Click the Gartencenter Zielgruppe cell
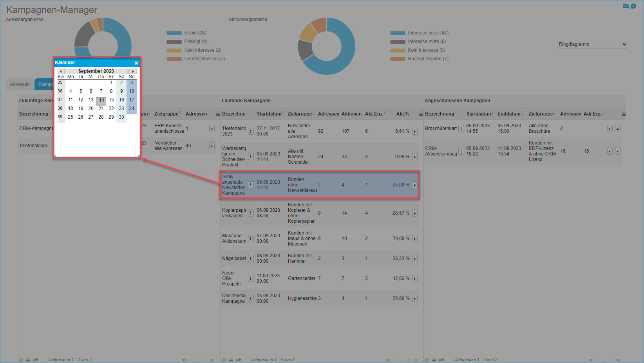Screen dimensions: 644x363 click(x=302, y=278)
